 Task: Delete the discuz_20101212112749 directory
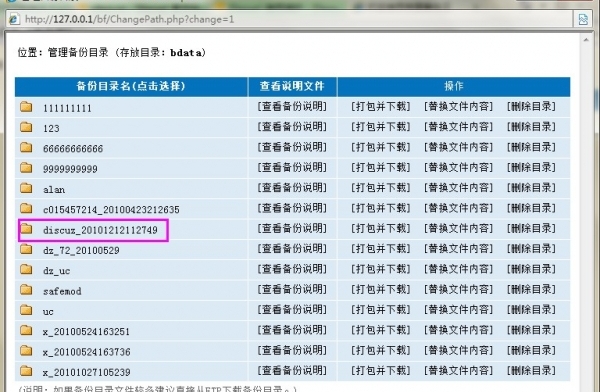point(531,229)
